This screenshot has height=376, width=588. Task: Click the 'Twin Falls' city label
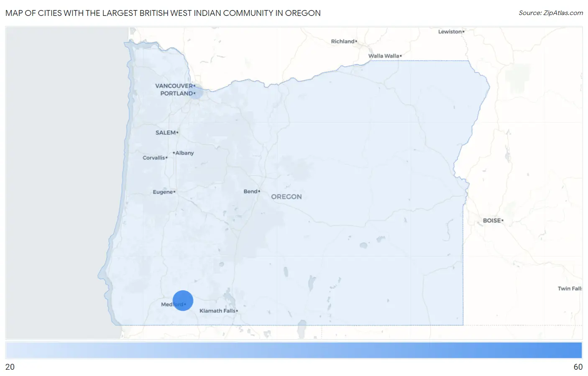pyautogui.click(x=570, y=289)
